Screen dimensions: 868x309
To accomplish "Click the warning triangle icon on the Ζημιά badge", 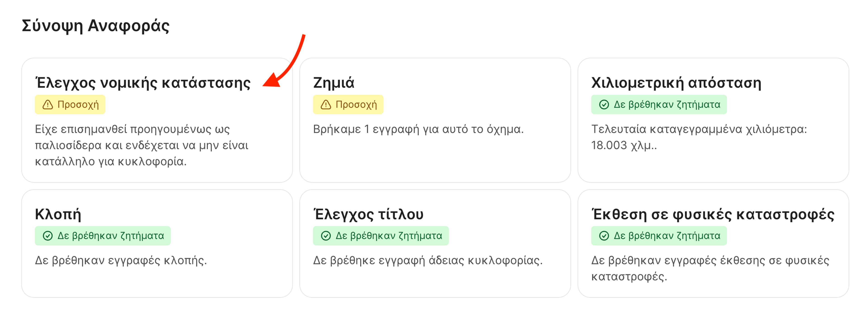I will tap(326, 105).
